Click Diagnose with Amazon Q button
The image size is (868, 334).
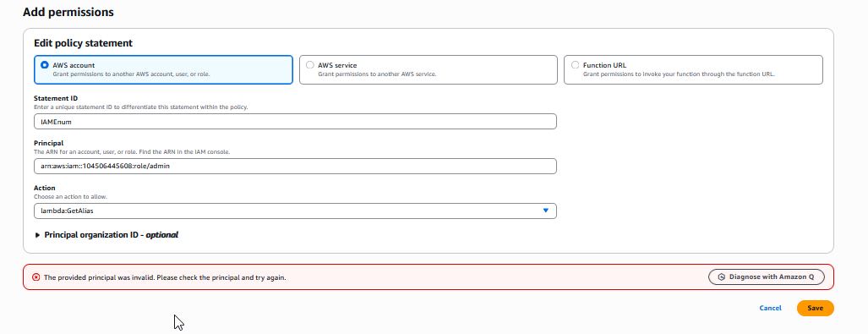pyautogui.click(x=766, y=277)
